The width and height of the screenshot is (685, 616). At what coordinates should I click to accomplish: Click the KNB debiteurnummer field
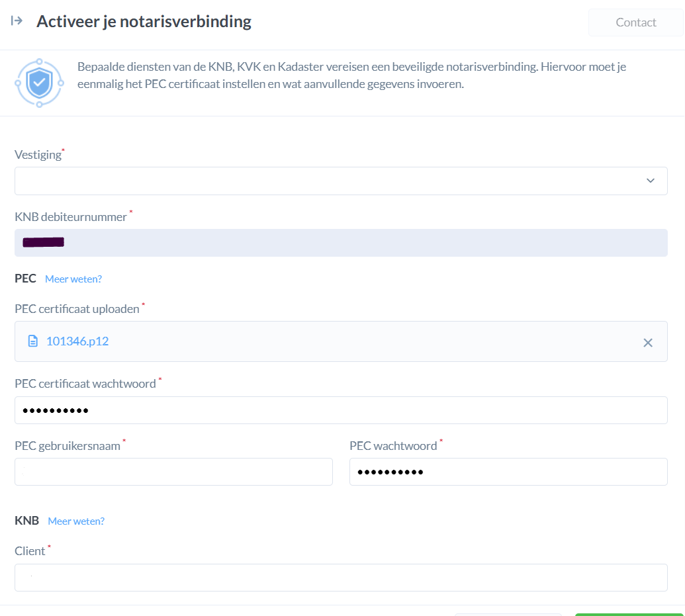point(341,242)
